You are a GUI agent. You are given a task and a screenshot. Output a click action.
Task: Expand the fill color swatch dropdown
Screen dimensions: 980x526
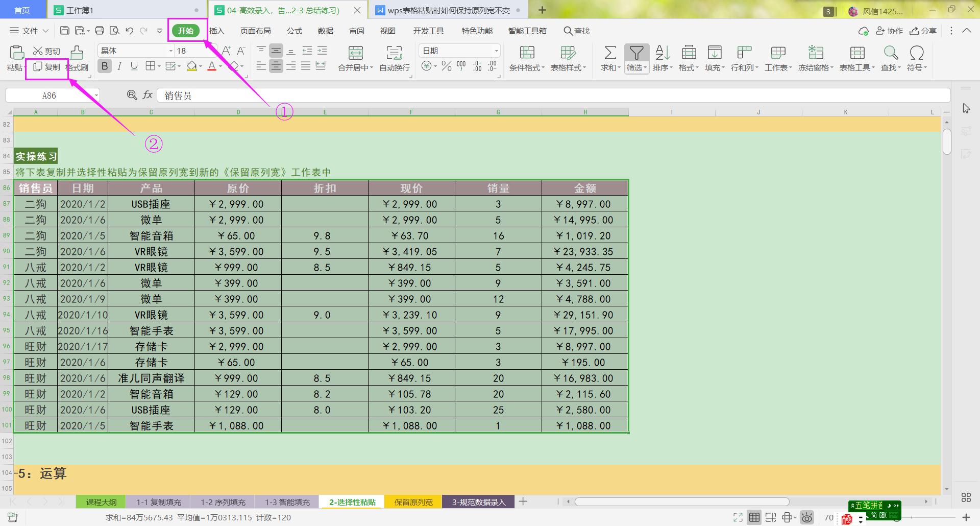click(x=200, y=67)
